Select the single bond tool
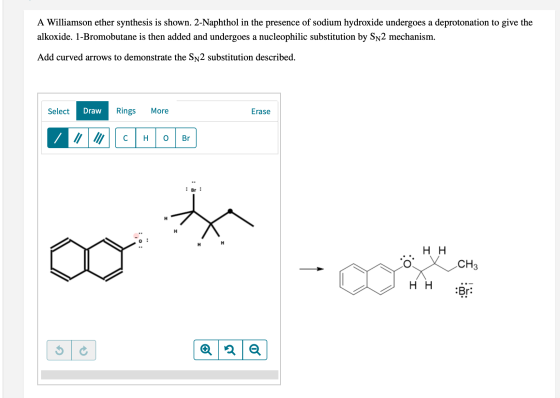This screenshot has height=398, width=560. point(58,138)
